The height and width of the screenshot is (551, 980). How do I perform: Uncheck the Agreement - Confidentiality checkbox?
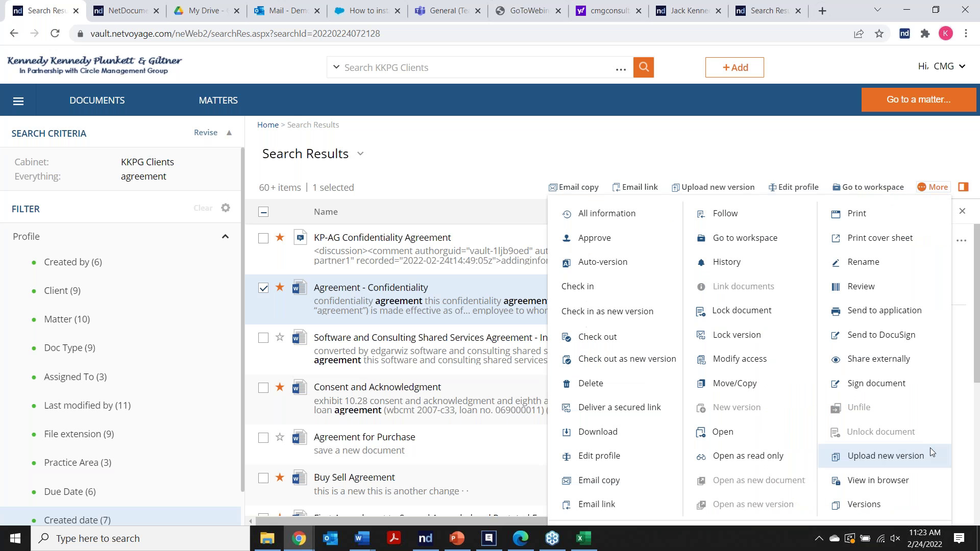pyautogui.click(x=263, y=288)
